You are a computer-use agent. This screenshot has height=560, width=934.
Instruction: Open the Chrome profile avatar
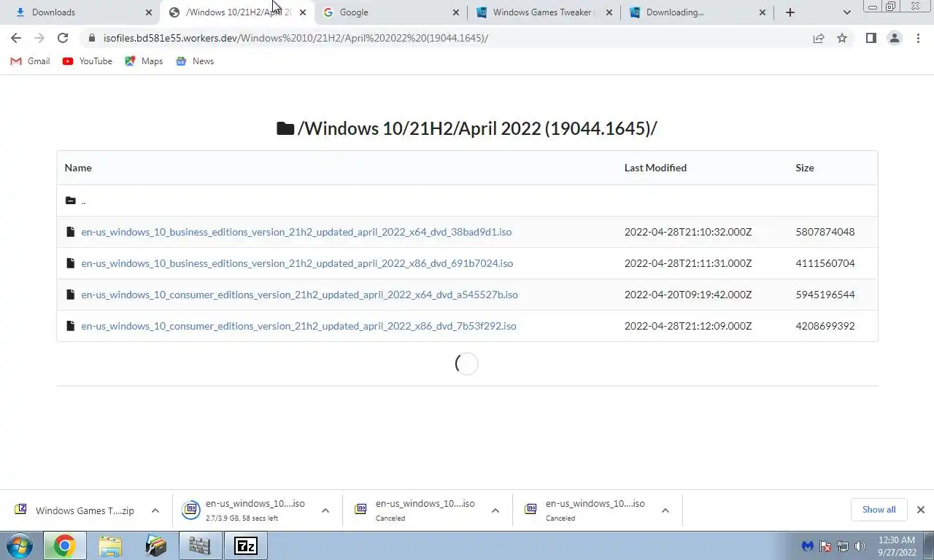tap(894, 38)
